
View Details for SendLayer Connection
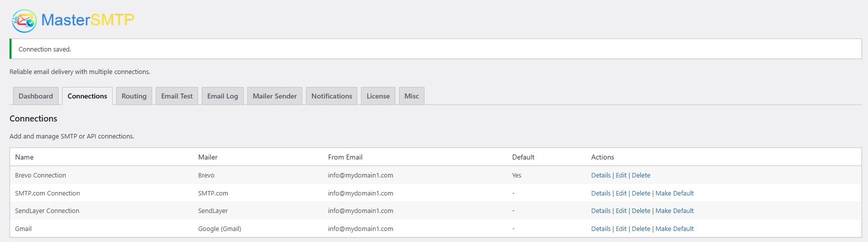tap(601, 211)
